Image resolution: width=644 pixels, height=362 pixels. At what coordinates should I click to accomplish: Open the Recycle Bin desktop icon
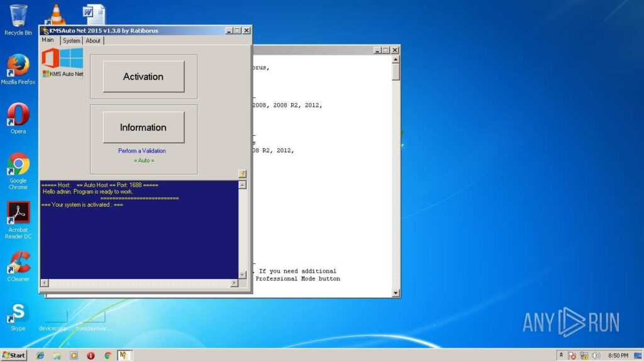pyautogui.click(x=18, y=19)
